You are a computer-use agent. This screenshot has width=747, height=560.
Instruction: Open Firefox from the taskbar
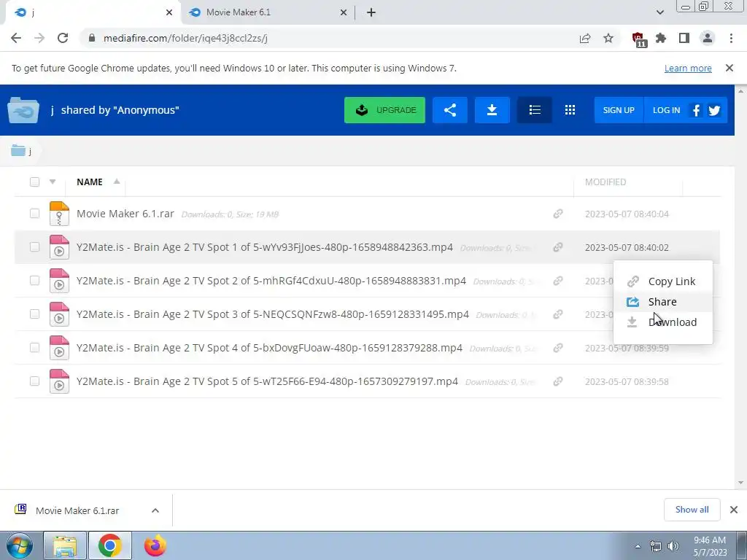pyautogui.click(x=155, y=545)
